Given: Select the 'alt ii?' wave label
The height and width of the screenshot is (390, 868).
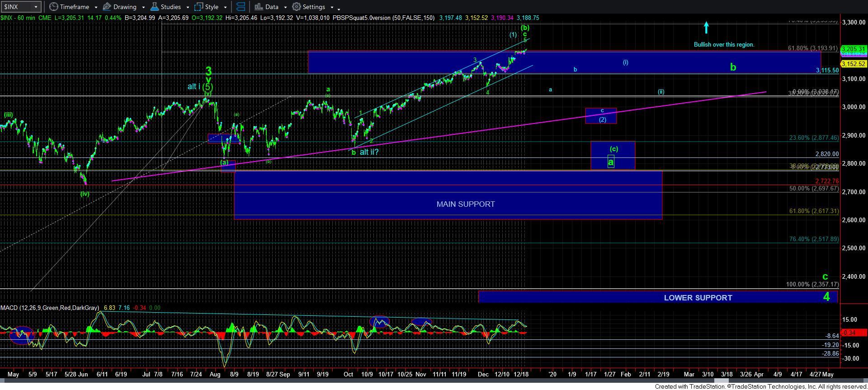Looking at the screenshot, I should [x=369, y=152].
